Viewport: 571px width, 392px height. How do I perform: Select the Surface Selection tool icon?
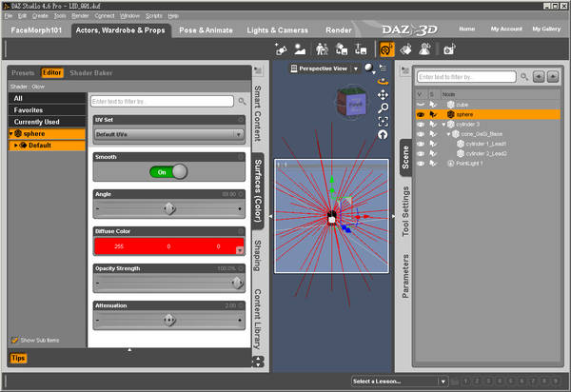pyautogui.click(x=405, y=49)
